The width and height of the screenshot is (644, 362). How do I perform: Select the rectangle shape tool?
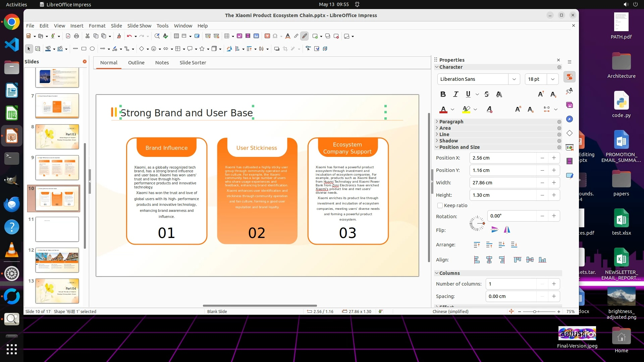coord(84,49)
